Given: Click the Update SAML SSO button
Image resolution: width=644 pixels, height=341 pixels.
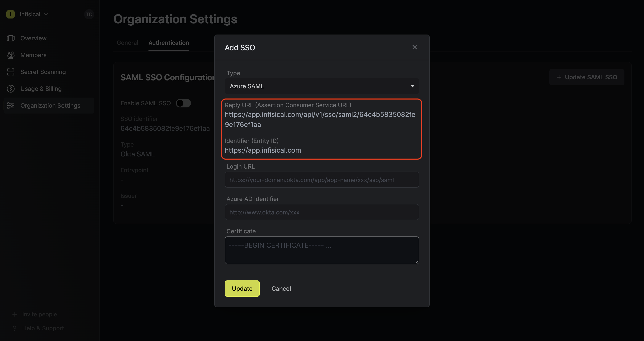Looking at the screenshot, I should click(587, 77).
